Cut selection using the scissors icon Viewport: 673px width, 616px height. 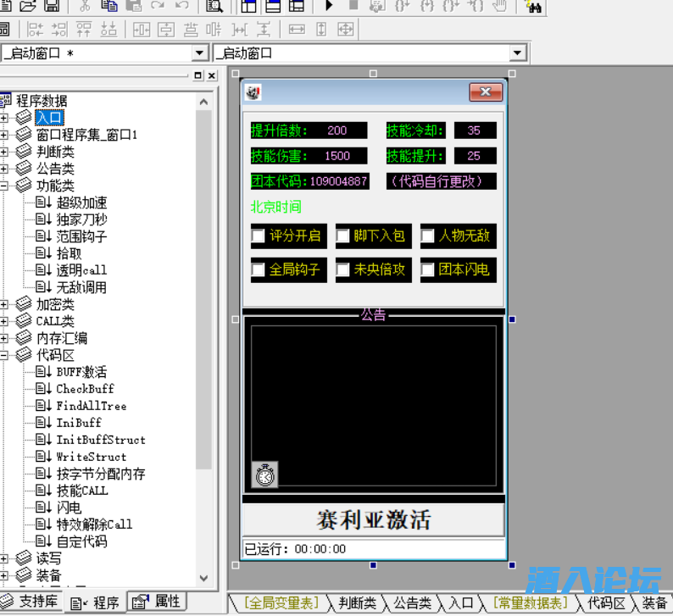[x=85, y=6]
